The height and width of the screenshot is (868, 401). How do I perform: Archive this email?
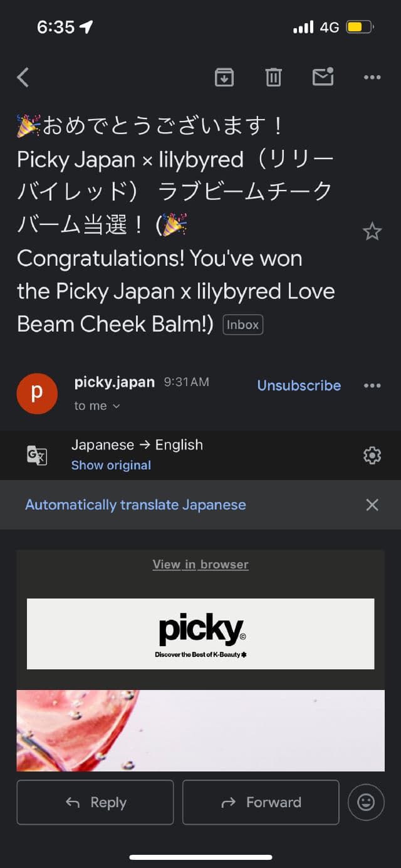[x=224, y=78]
